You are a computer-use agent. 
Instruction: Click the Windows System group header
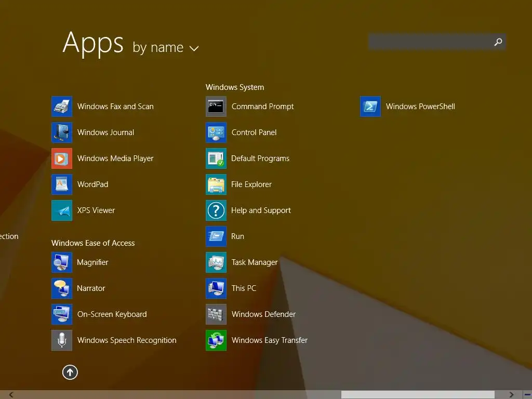pos(235,87)
